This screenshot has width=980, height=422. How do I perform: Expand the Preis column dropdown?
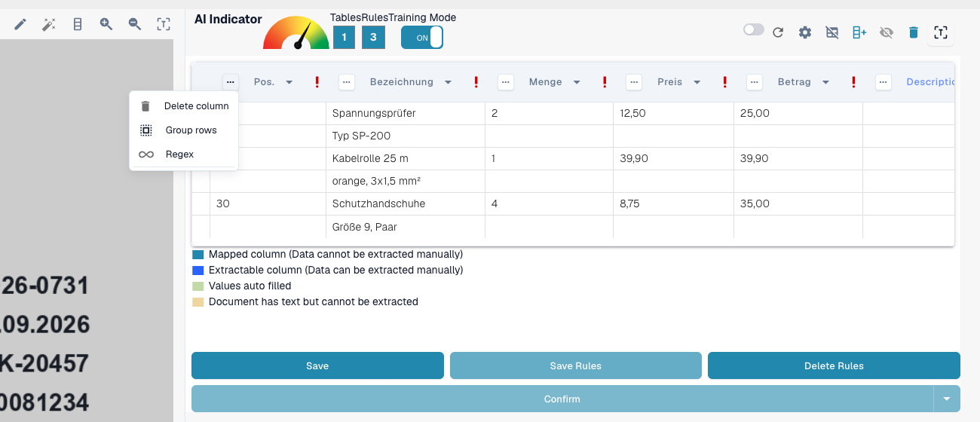(x=697, y=82)
